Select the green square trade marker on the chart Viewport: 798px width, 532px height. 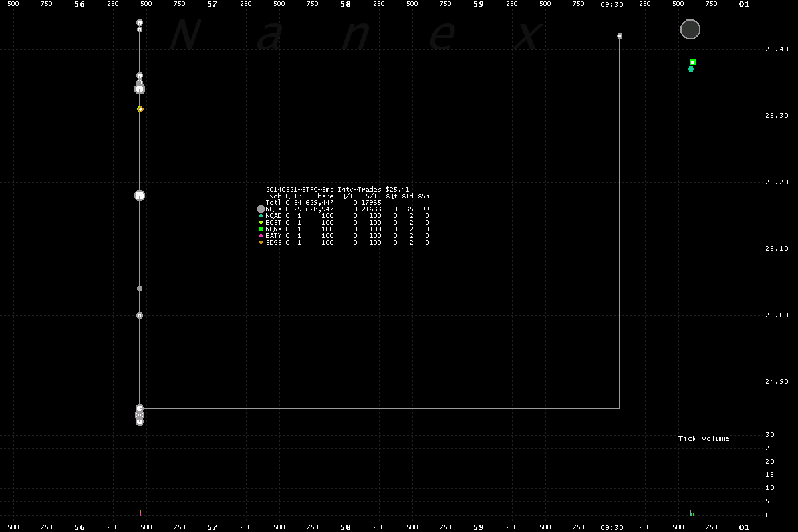point(692,63)
